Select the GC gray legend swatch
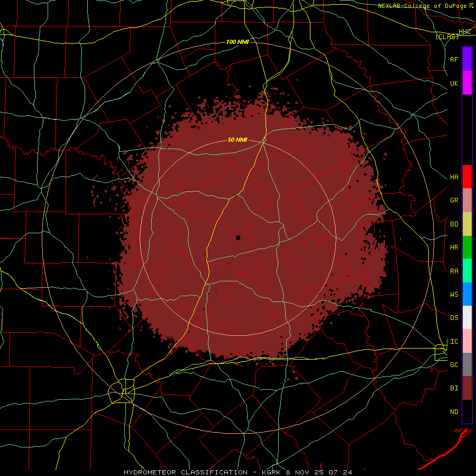476x476 pixels. tap(467, 364)
